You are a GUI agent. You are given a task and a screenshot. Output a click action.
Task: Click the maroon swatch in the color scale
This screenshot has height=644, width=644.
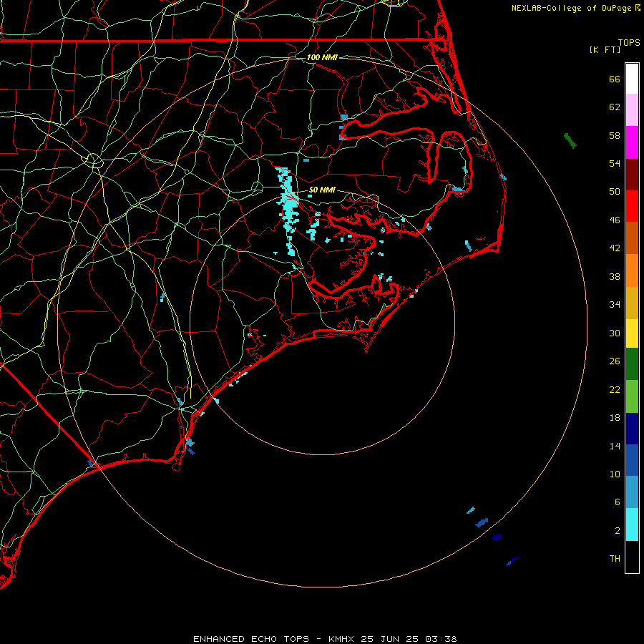[632, 174]
